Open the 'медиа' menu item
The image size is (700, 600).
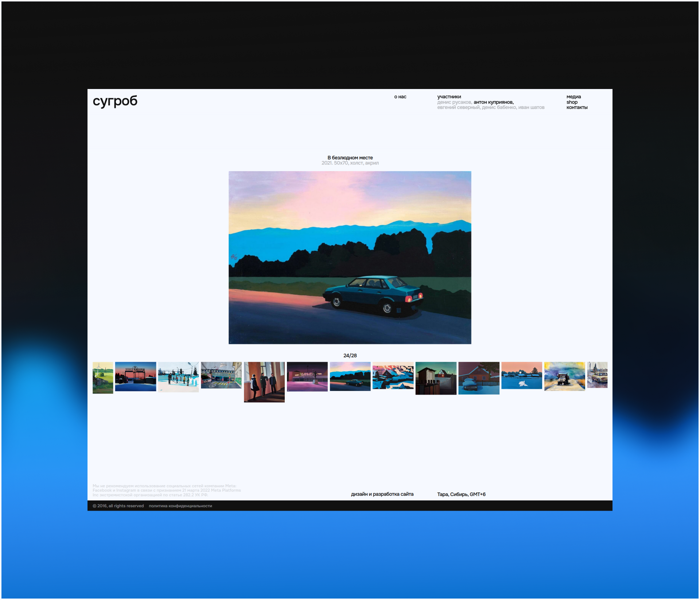tap(573, 97)
